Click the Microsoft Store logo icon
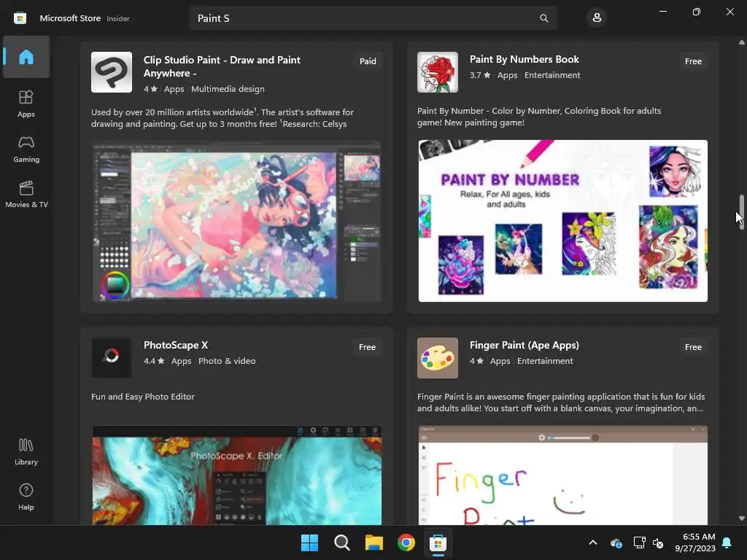The height and width of the screenshot is (560, 747). (x=20, y=18)
